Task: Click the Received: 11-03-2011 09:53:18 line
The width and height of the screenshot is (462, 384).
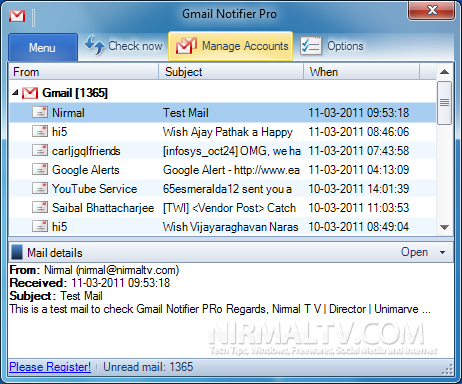Action: pyautogui.click(x=90, y=283)
